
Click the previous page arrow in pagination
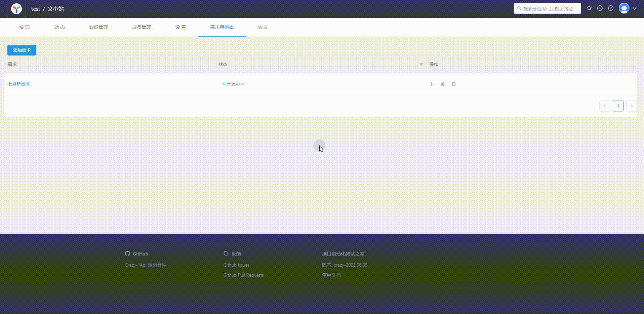605,106
